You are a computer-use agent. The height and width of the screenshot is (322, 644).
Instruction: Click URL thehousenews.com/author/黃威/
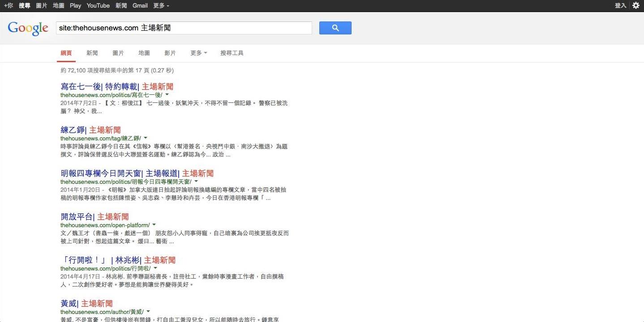coord(102,312)
